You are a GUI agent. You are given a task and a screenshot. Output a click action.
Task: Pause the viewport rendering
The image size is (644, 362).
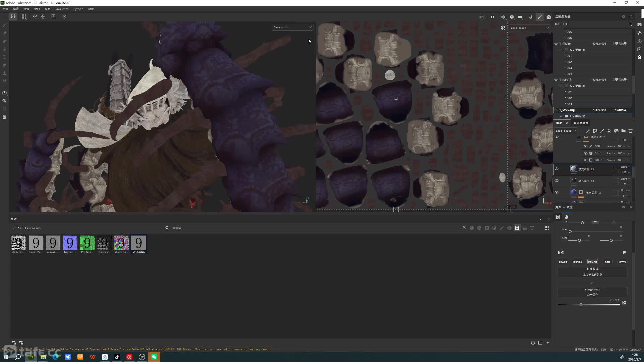492,17
